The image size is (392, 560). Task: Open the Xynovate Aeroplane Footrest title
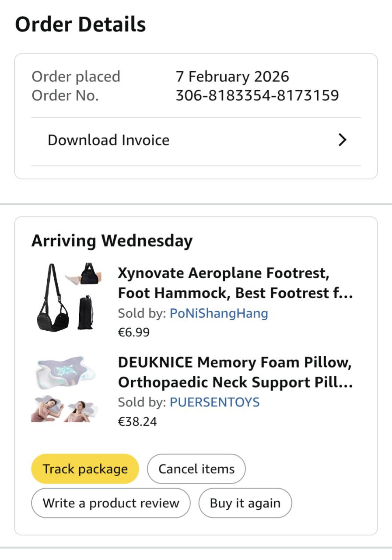pos(235,283)
